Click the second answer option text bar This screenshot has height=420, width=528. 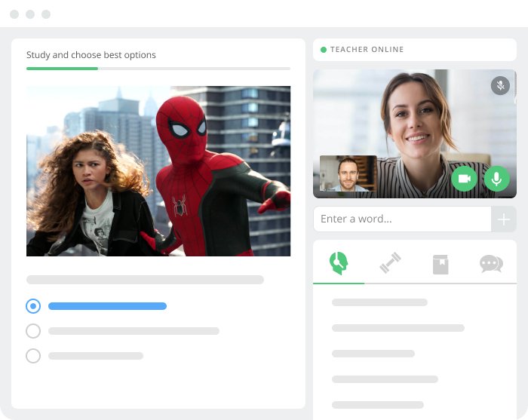134,331
